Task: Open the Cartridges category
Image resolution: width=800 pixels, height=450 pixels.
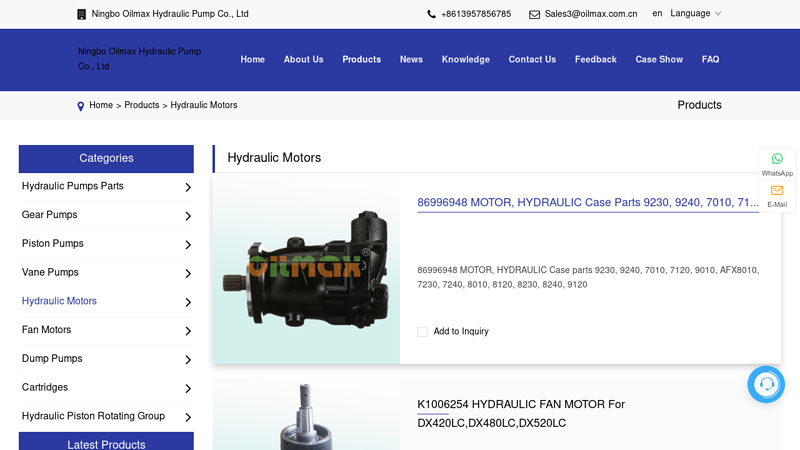Action: 45,387
